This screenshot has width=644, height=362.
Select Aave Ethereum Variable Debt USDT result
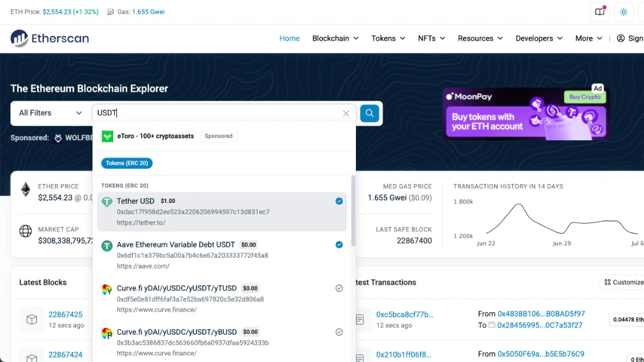[x=222, y=255]
